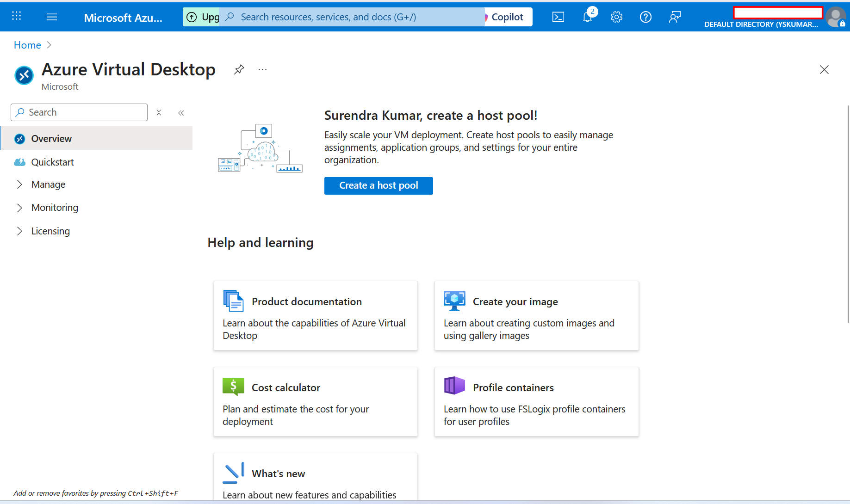Open the Copilot assistant
Viewport: 850px width, 504px height.
(x=508, y=17)
